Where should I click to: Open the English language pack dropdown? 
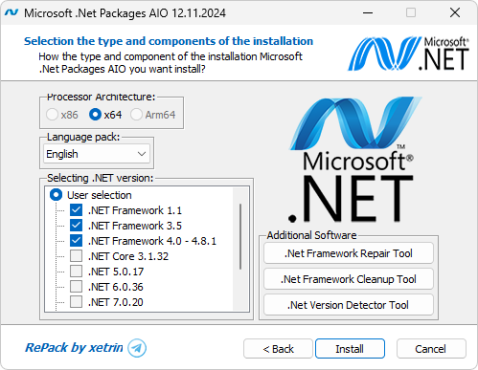pos(96,154)
